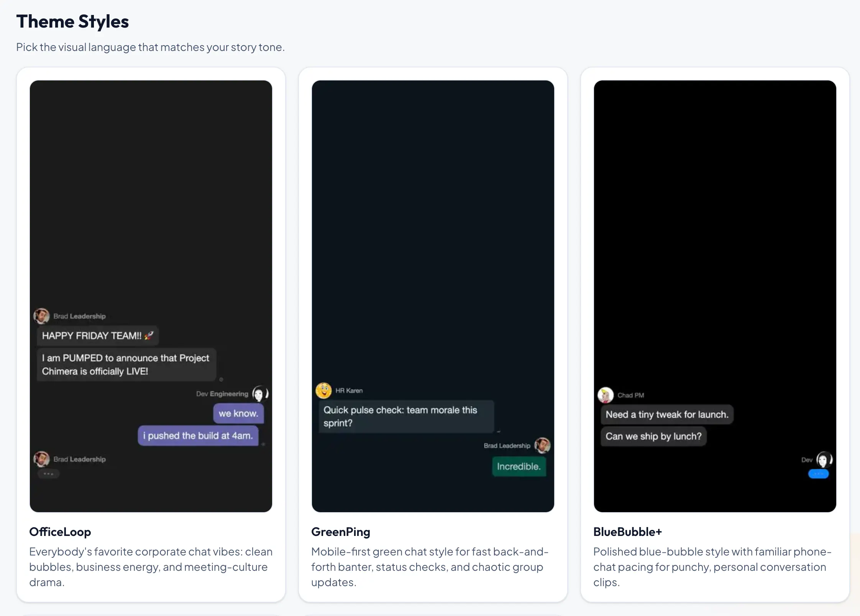Select the BlueBubble+ theme preview

point(715,296)
